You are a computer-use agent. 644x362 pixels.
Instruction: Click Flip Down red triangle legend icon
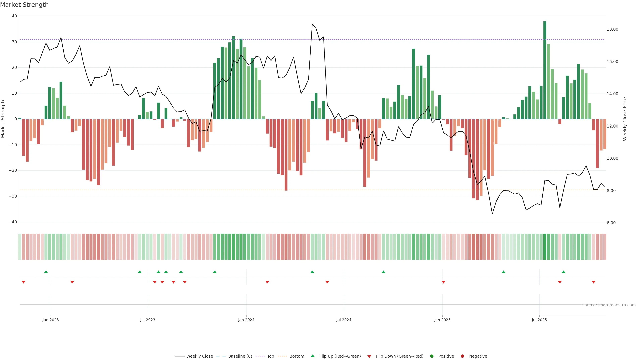click(369, 356)
